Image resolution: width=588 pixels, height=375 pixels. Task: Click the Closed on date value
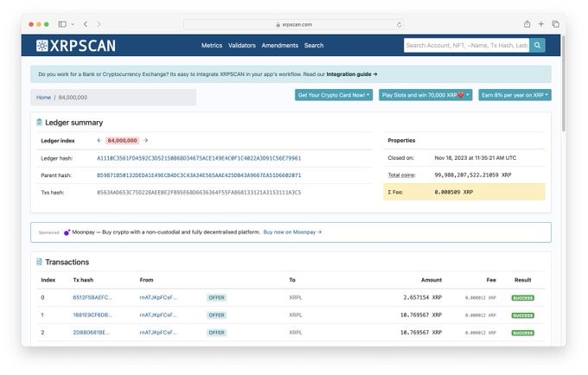click(475, 158)
